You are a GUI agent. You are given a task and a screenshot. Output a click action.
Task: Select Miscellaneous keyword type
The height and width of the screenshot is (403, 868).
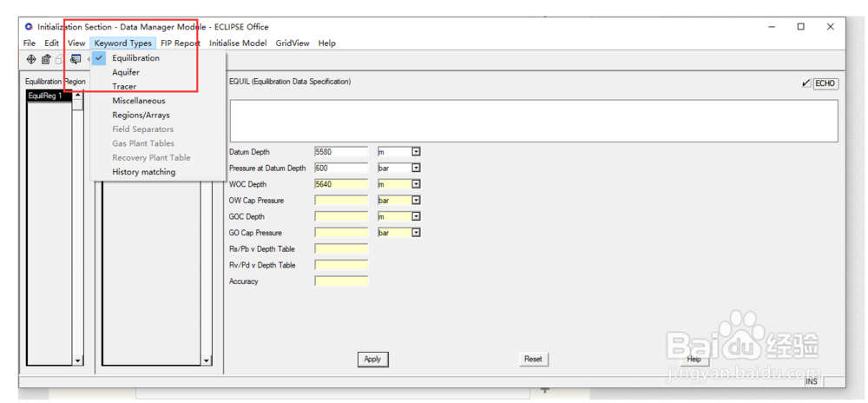click(x=138, y=101)
